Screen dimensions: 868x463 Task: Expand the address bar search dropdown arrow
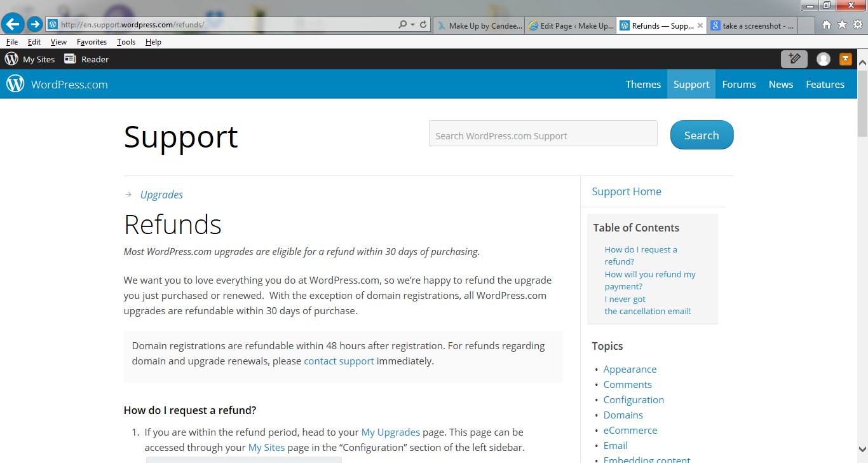pos(413,25)
